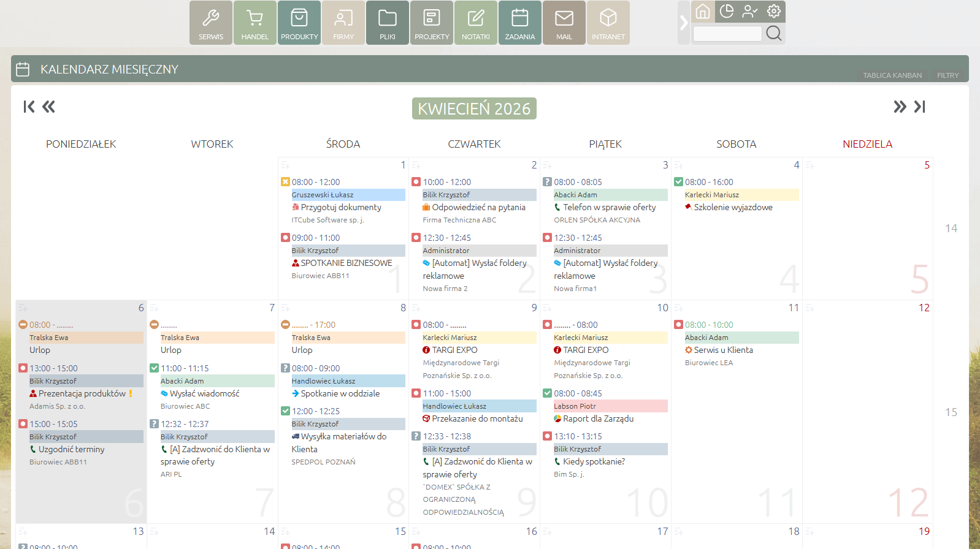Open TARGI EXPO task on April 9
980x549 pixels.
[454, 350]
